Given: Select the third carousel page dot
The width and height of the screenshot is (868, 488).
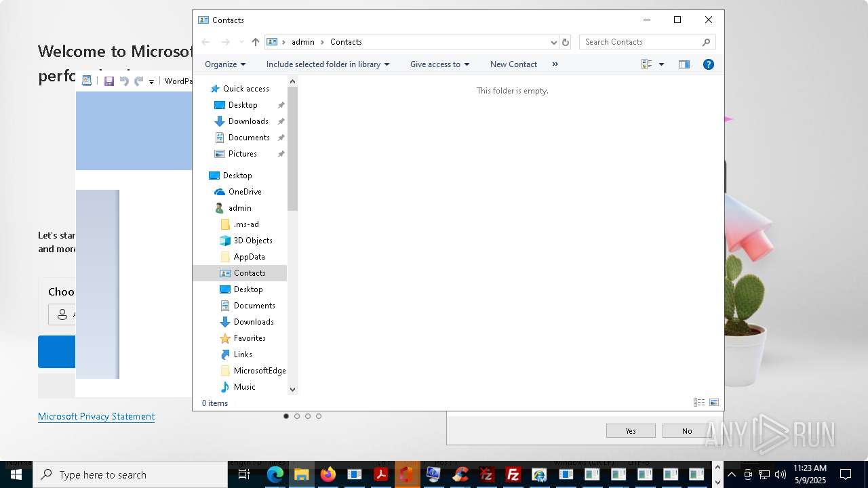Looking at the screenshot, I should tap(308, 416).
